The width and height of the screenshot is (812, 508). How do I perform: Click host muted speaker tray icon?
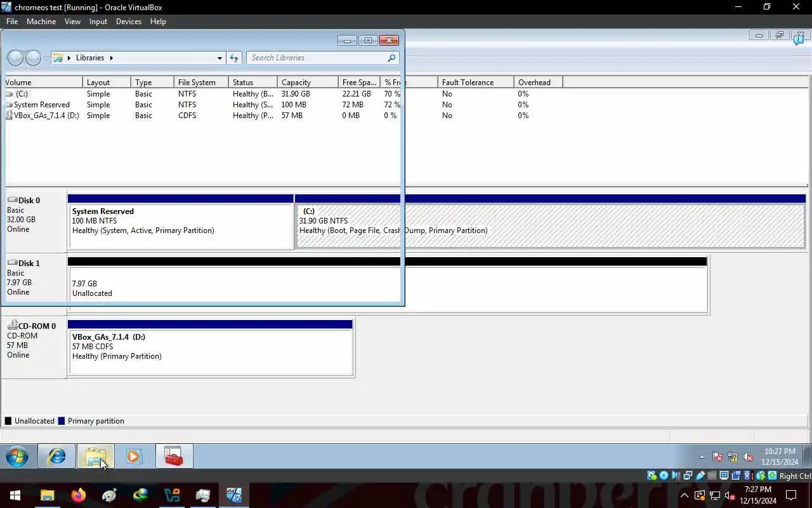click(x=730, y=495)
